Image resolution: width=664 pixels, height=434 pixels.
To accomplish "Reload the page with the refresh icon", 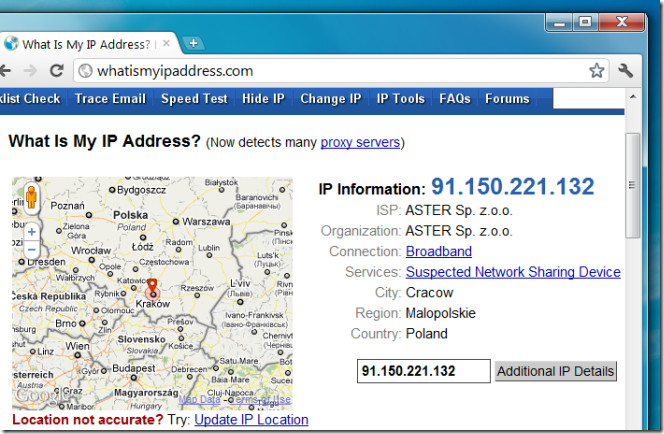I will click(x=57, y=70).
